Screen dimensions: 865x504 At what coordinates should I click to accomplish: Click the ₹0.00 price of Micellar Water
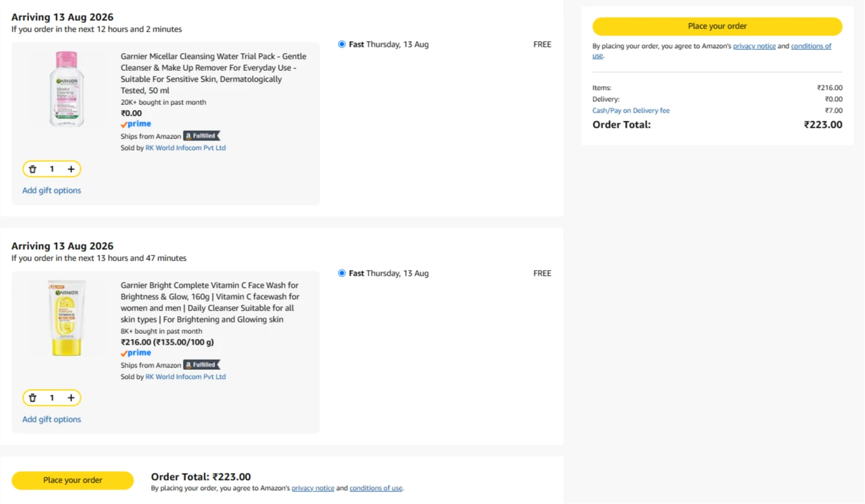pos(132,114)
